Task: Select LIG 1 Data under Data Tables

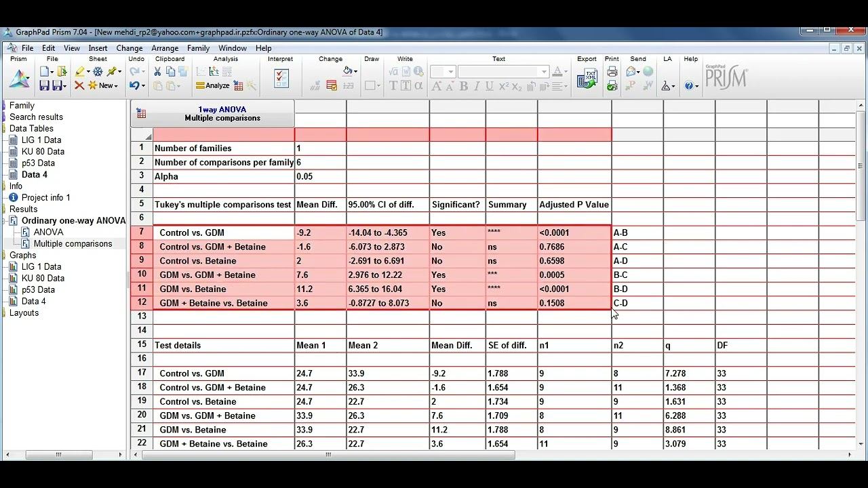Action: pyautogui.click(x=41, y=140)
